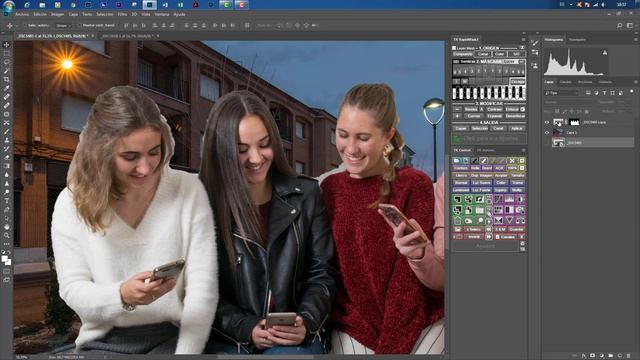640x360 pixels.
Task: Open the TK RapidMask2 panel menu
Action: pos(523,40)
